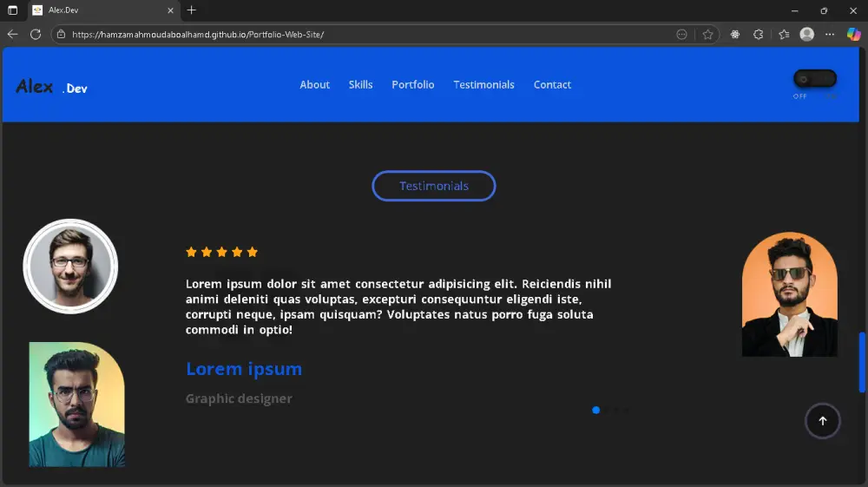Click the five-star rating

[221, 253]
